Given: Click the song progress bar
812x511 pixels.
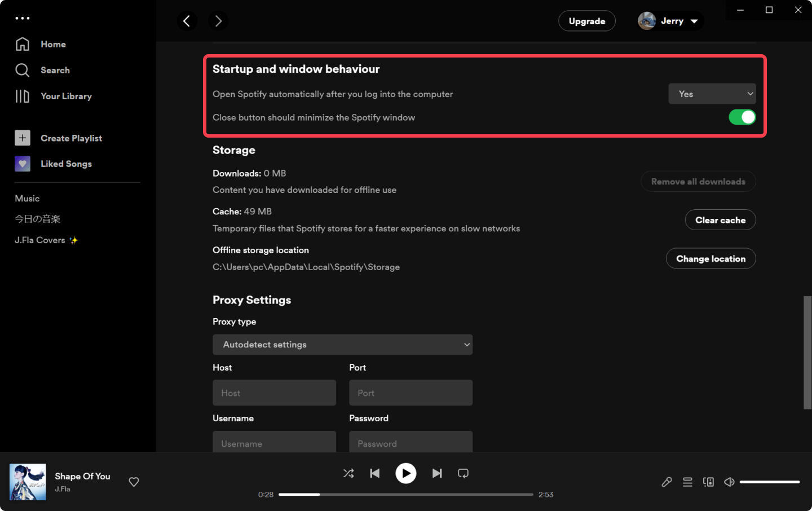Looking at the screenshot, I should pyautogui.click(x=405, y=495).
